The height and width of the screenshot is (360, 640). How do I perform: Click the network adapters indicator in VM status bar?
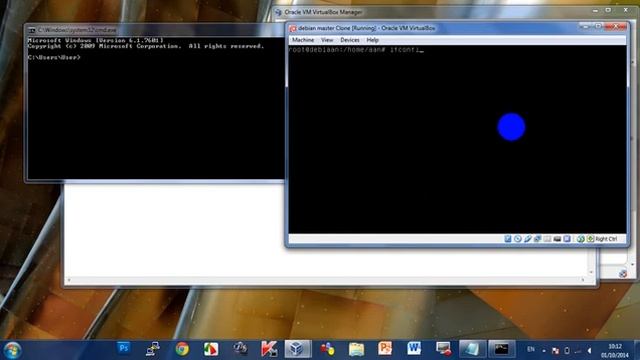[538, 239]
